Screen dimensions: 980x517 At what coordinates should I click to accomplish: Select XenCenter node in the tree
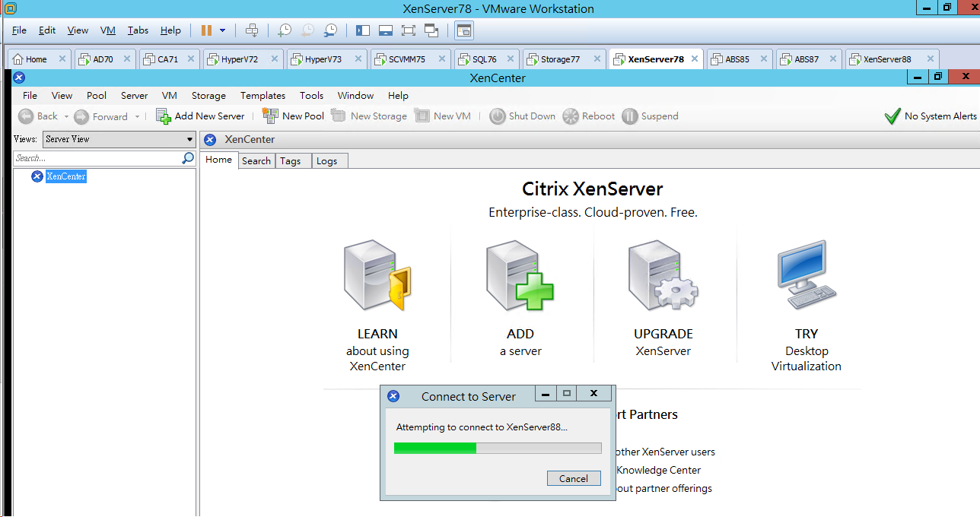(x=66, y=176)
